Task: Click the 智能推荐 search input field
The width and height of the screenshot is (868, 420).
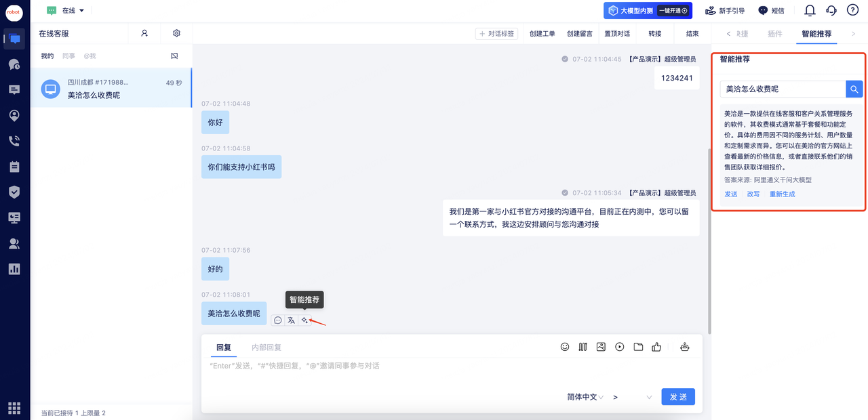Action: tap(783, 89)
